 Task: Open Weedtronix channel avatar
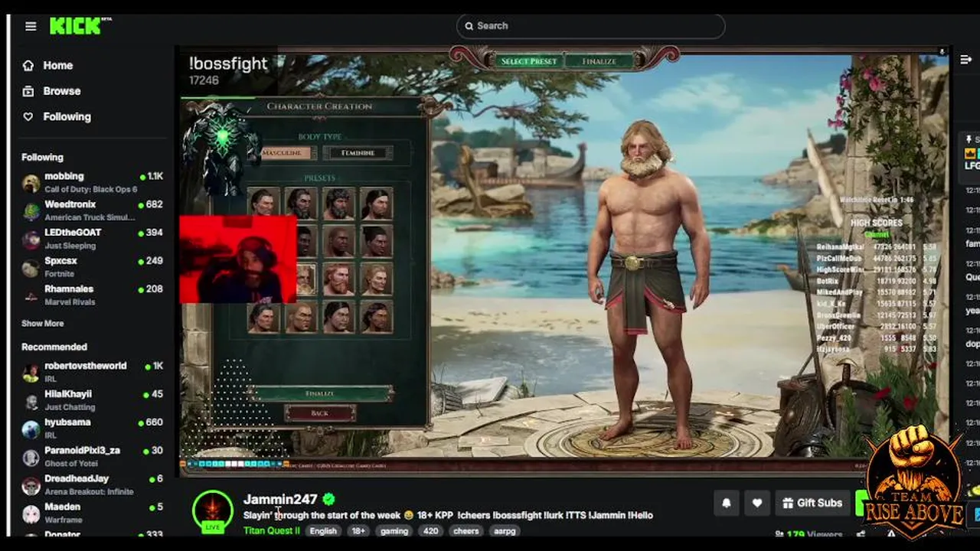tap(31, 211)
